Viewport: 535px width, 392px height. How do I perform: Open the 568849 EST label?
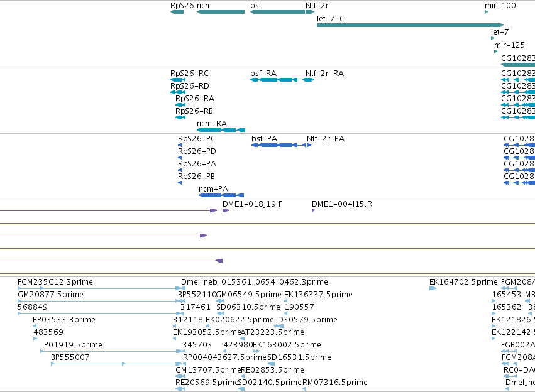[33, 307]
